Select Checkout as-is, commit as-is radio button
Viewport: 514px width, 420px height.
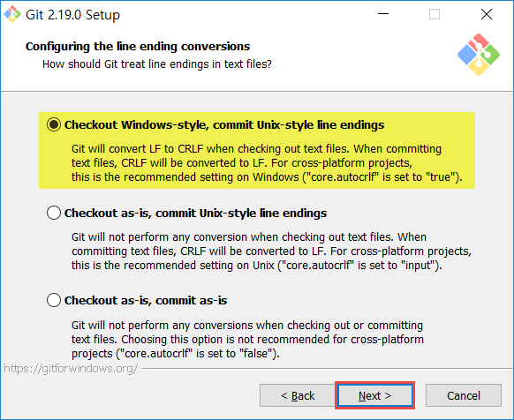[54, 300]
